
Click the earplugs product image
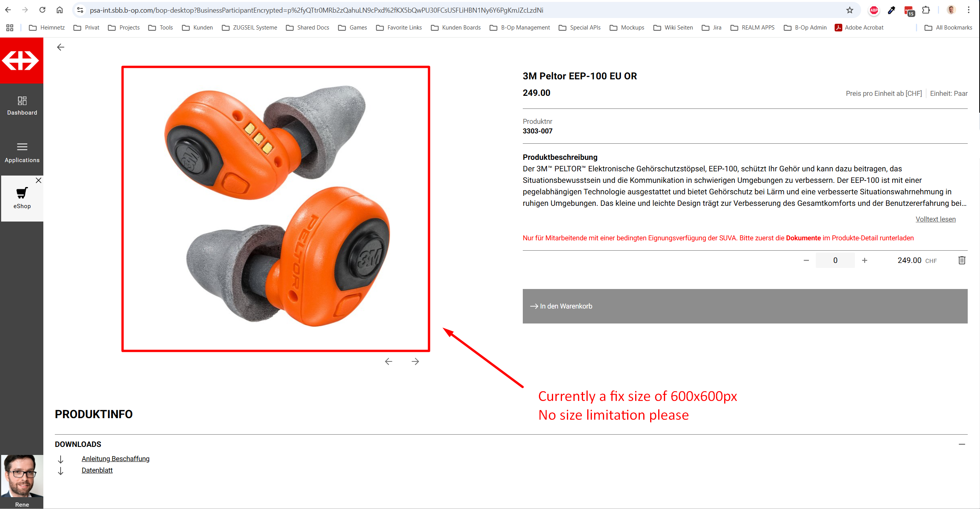pos(276,209)
